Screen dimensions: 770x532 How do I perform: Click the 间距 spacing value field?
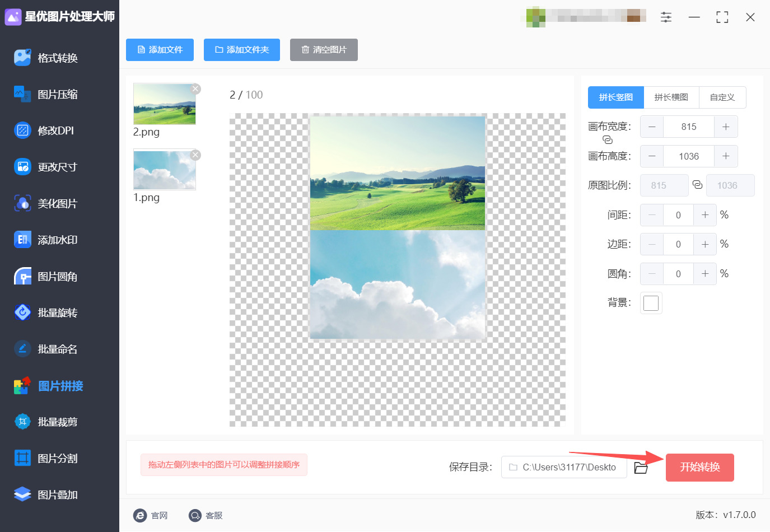coord(678,215)
